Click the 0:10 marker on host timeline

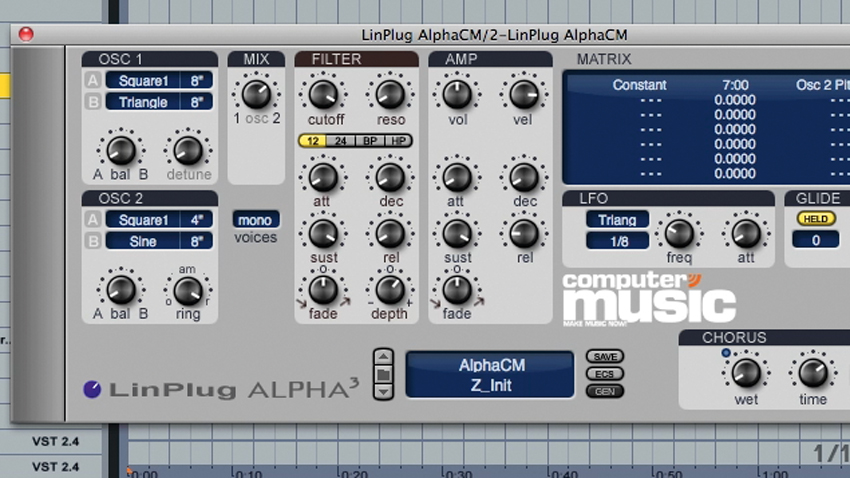247,474
